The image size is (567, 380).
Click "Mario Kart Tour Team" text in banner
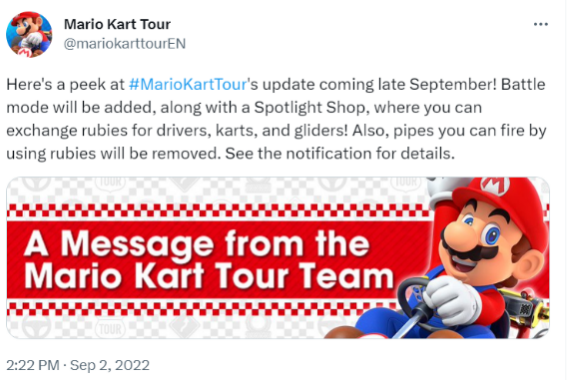pos(209,276)
